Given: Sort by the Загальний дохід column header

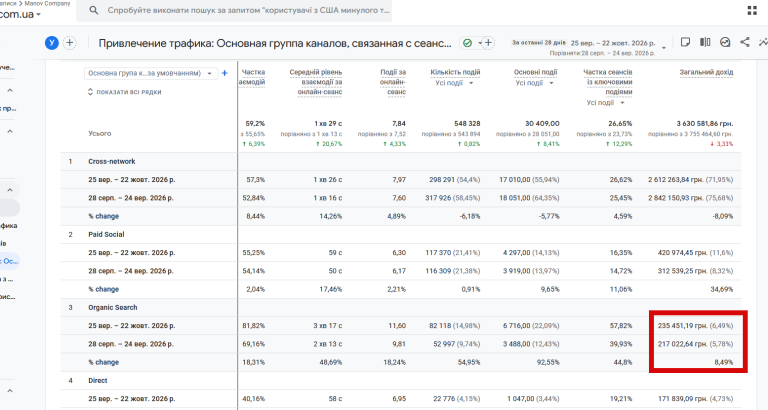Looking at the screenshot, I should pos(706,72).
